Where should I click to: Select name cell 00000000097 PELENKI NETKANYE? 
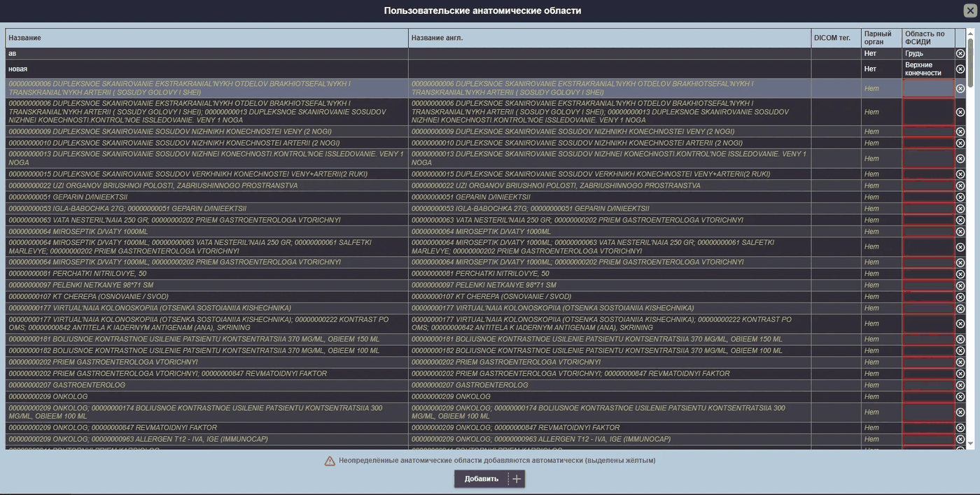point(206,285)
